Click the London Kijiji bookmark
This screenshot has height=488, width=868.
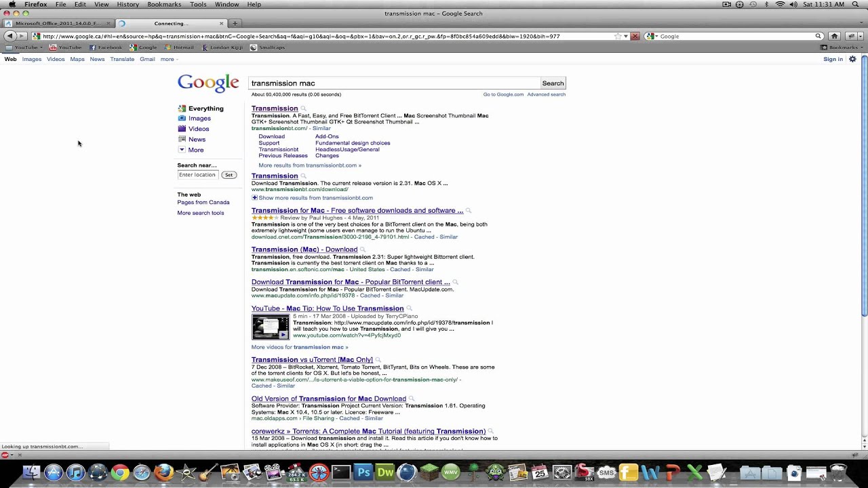[221, 47]
